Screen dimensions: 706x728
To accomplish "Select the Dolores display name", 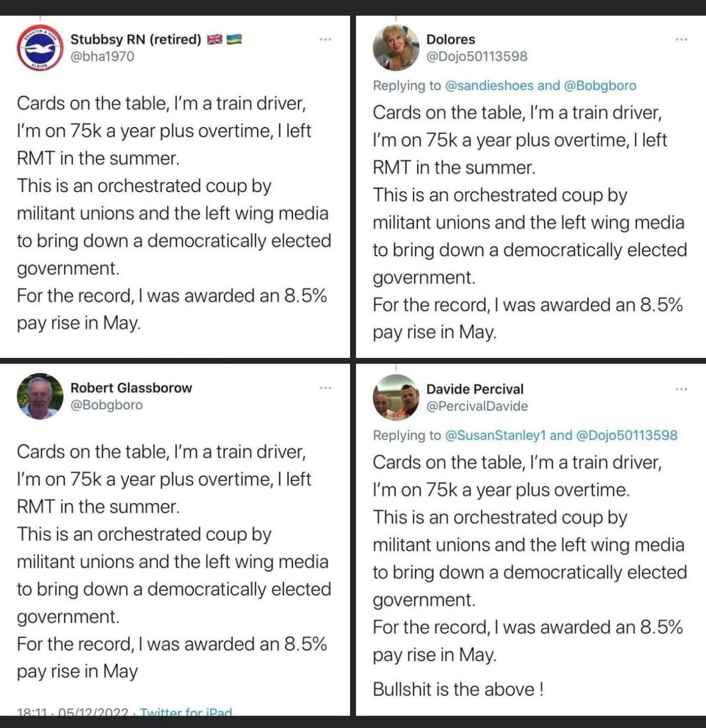I will tap(451, 39).
